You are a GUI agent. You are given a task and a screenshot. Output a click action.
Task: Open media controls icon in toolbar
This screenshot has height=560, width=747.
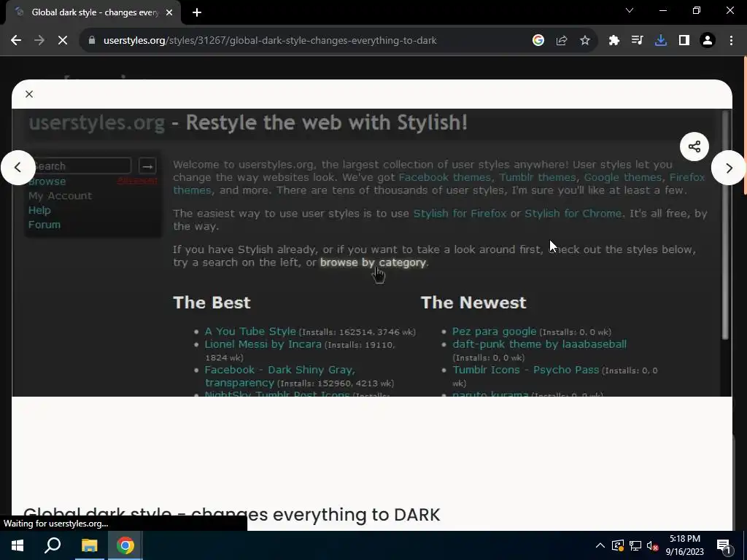click(x=638, y=41)
